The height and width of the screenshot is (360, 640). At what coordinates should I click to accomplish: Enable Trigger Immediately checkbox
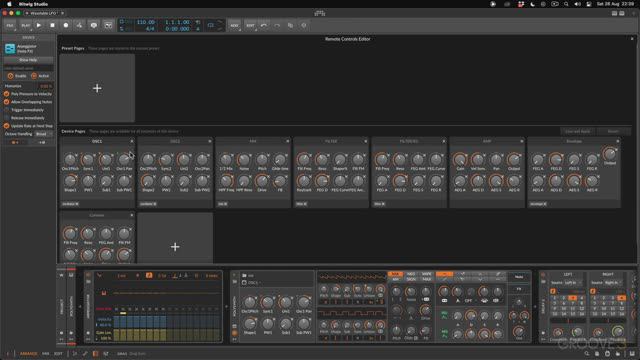point(7,110)
